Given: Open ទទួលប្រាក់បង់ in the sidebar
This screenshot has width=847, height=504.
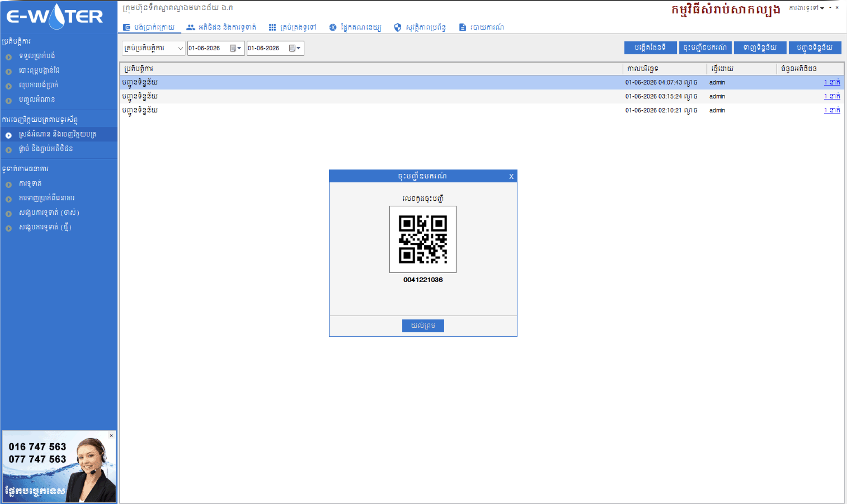Looking at the screenshot, I should point(37,56).
